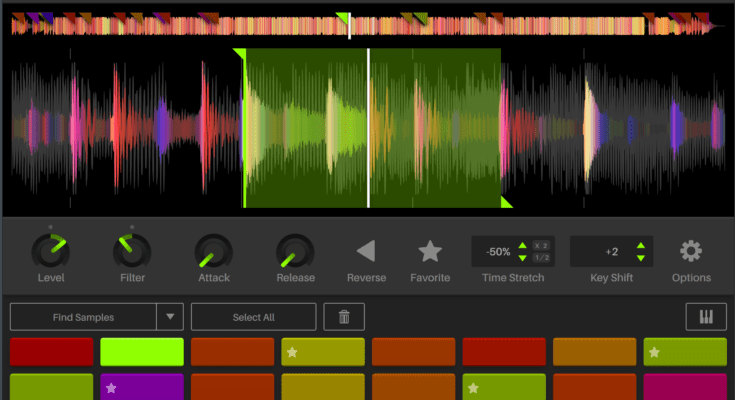Click the 1/2 Time Stretch button

541,258
